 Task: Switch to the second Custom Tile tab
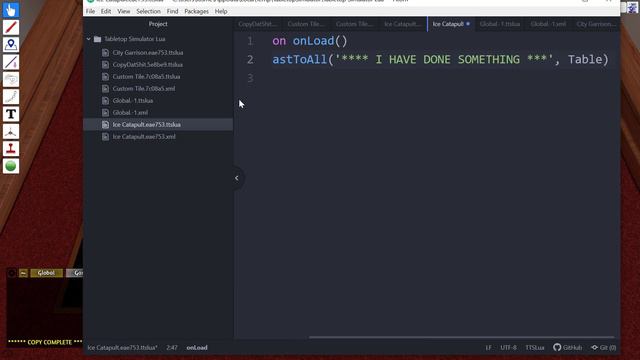tap(354, 24)
